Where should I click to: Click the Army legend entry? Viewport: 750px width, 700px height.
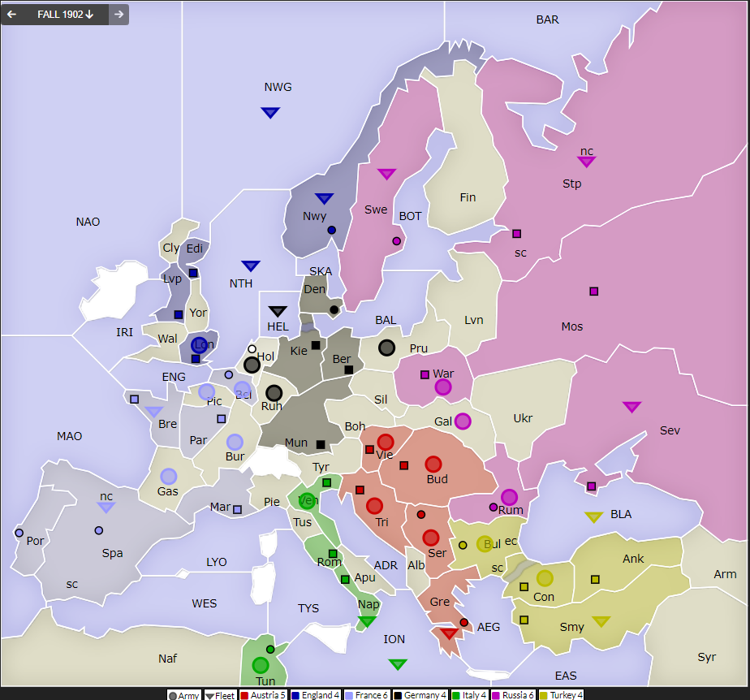184,695
